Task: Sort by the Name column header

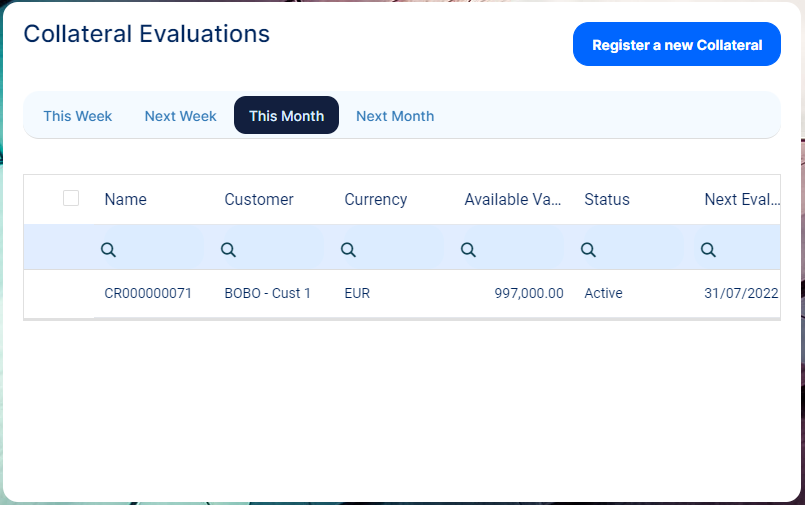Action: tap(126, 200)
